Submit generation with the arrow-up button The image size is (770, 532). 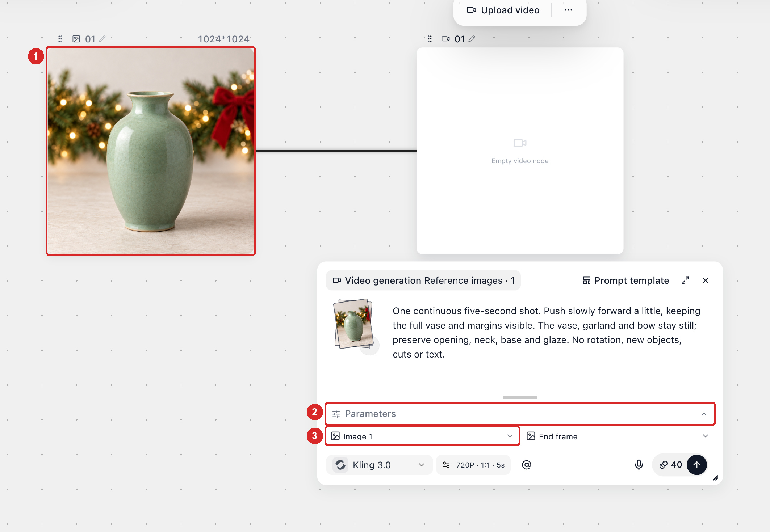pyautogui.click(x=697, y=465)
